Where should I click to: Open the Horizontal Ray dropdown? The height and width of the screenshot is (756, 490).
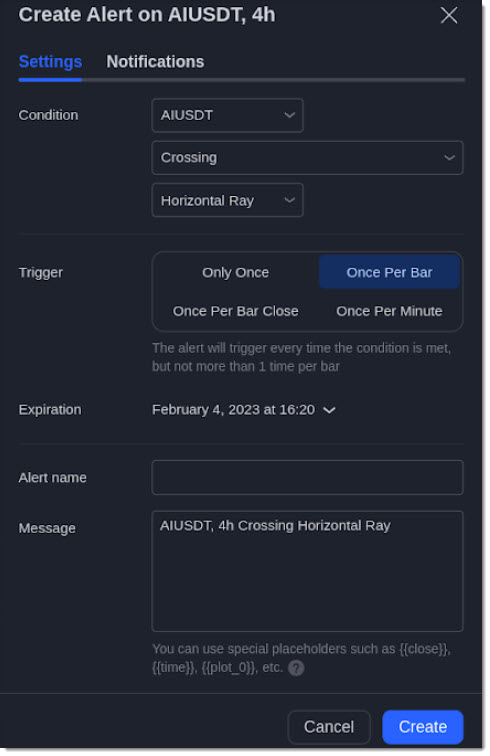pos(227,200)
